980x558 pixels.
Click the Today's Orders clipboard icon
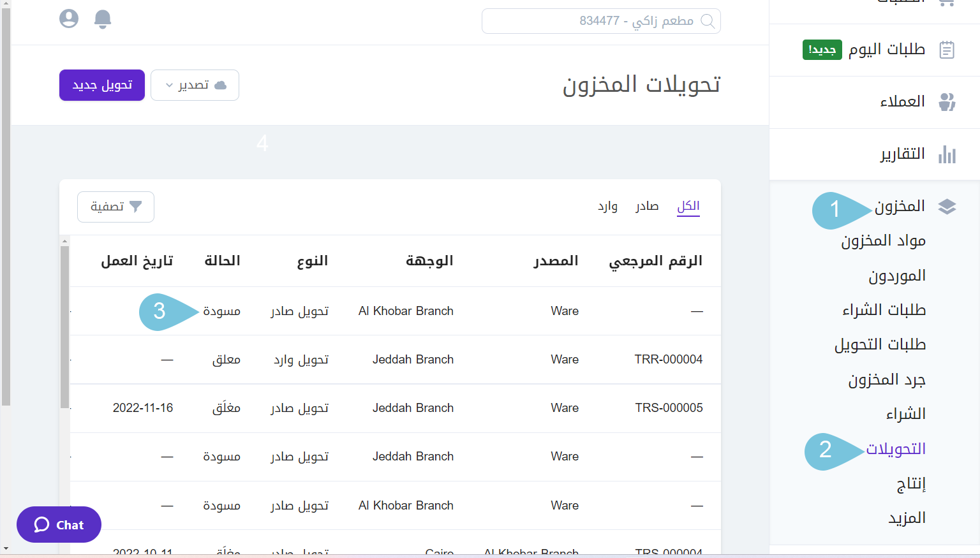tap(947, 50)
